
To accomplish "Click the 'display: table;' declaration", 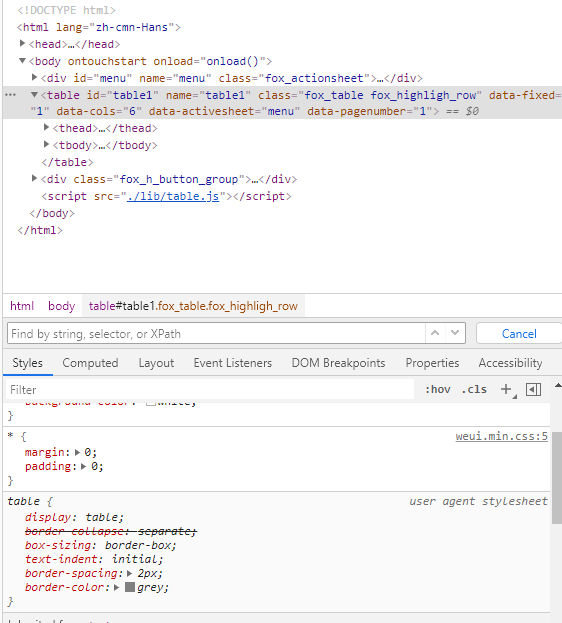I will point(74,517).
